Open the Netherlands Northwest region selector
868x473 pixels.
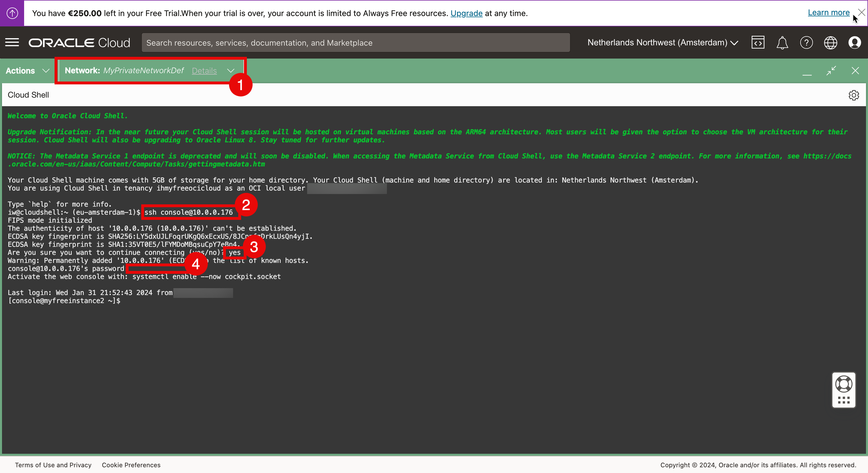pyautogui.click(x=662, y=42)
